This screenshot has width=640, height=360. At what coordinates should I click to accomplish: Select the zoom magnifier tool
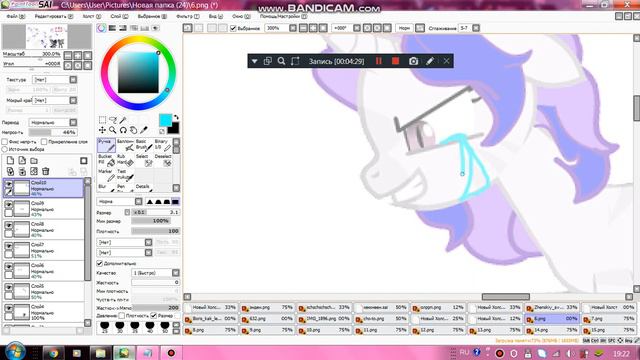pos(113,130)
